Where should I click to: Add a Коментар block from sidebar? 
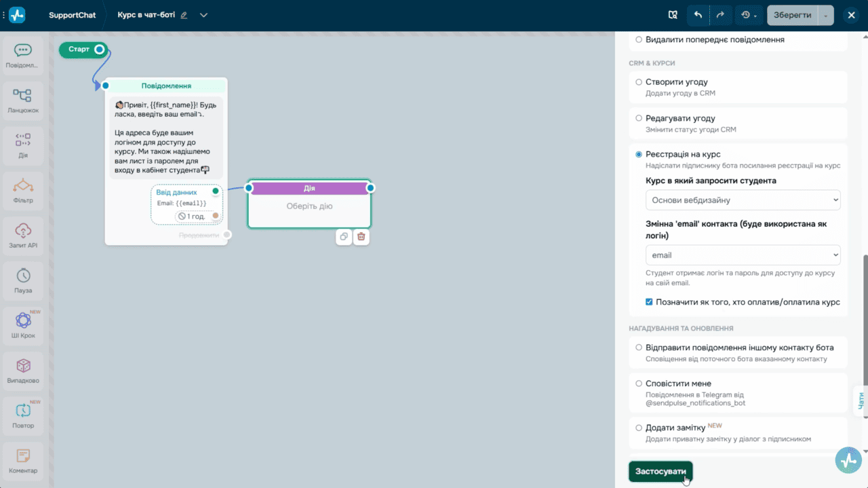(23, 462)
